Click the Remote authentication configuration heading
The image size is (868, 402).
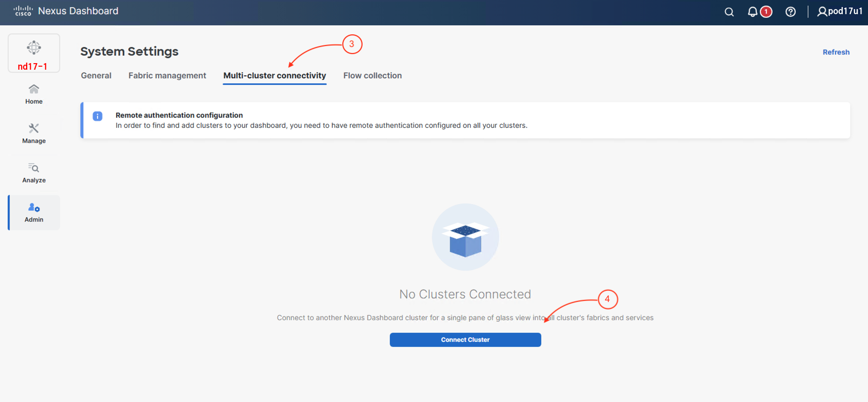(179, 115)
